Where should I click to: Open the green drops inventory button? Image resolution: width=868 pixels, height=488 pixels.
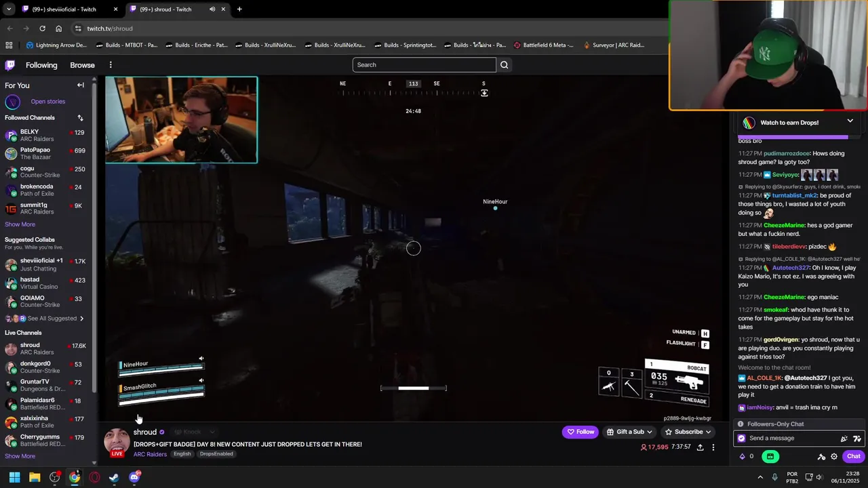[770, 456]
